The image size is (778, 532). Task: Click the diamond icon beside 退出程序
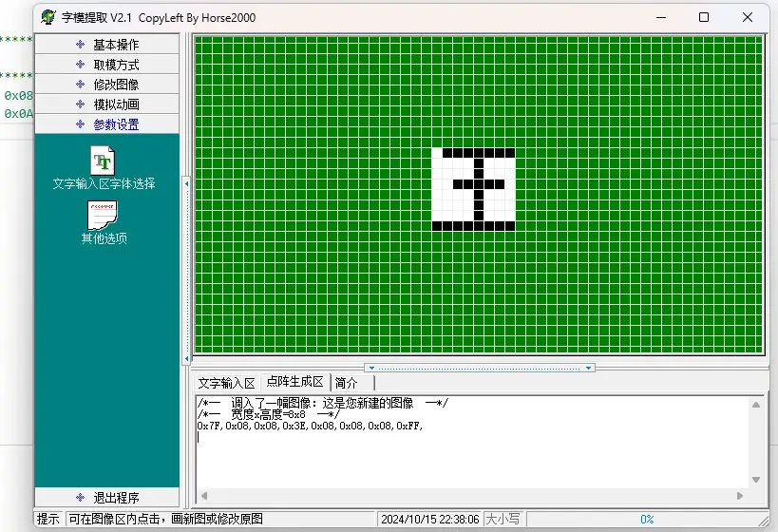[x=81, y=497]
